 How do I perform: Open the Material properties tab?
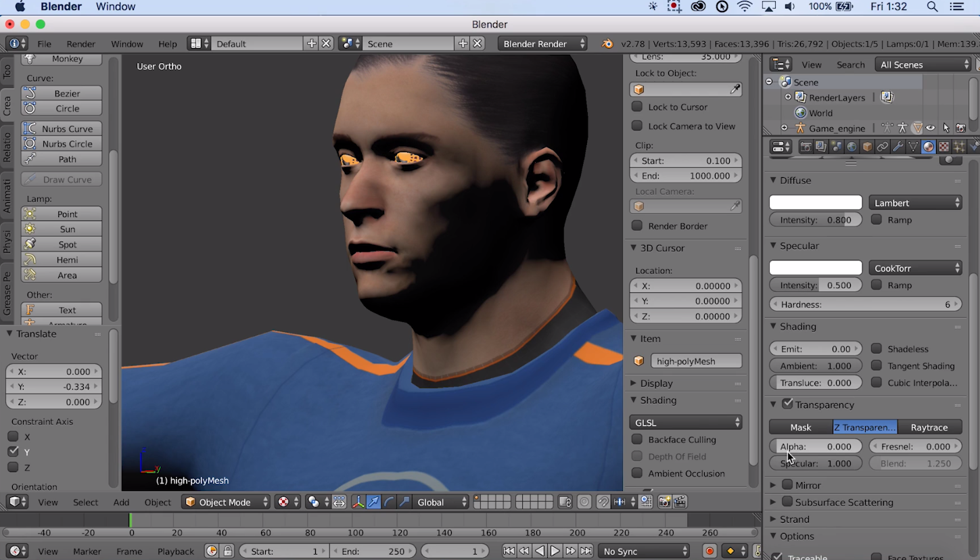(x=929, y=147)
